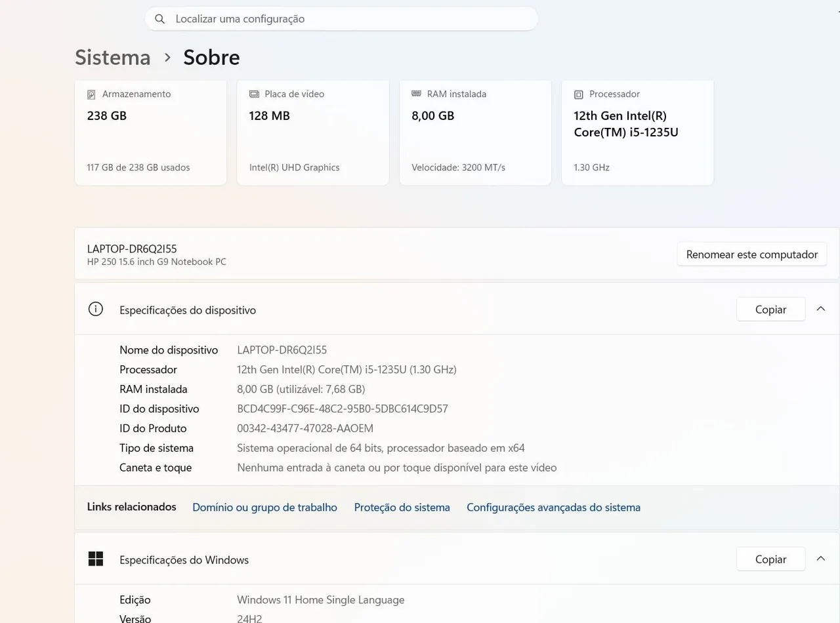Click the search magnifier icon

point(159,19)
